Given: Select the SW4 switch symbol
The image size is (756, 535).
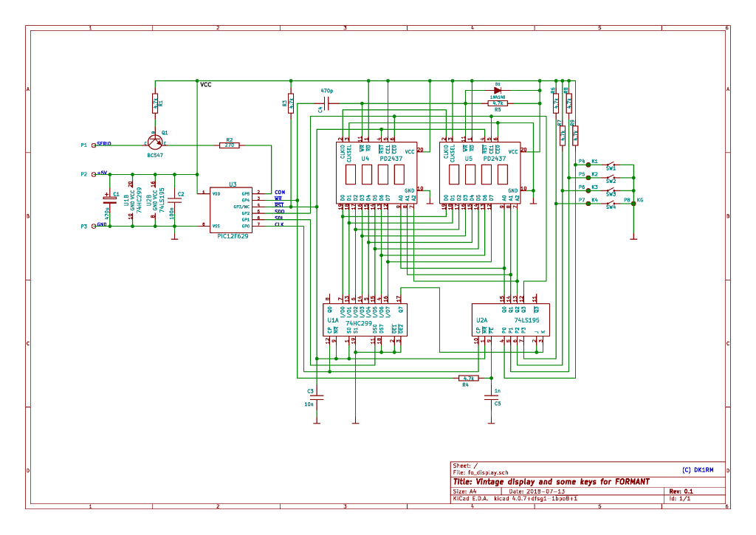Looking at the screenshot, I should 611,202.
